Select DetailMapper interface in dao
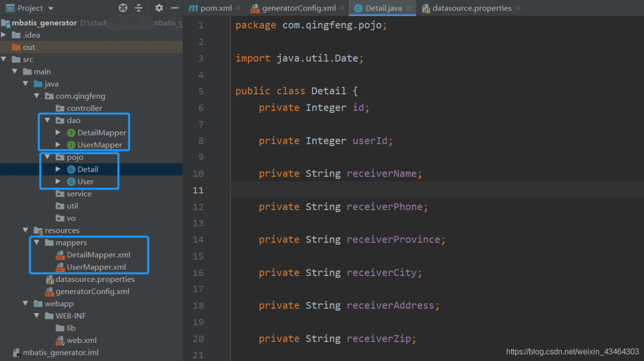 (102, 133)
